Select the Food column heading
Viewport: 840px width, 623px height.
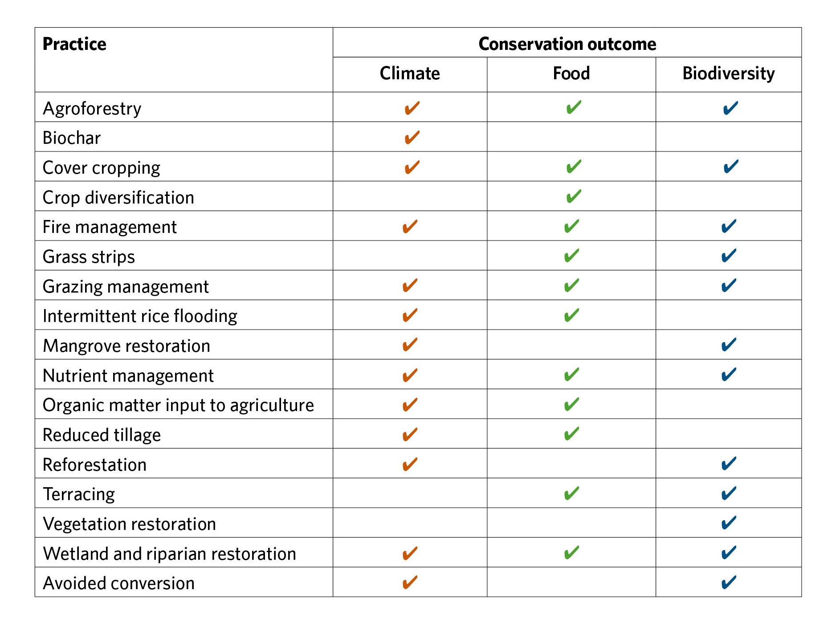[x=571, y=73]
